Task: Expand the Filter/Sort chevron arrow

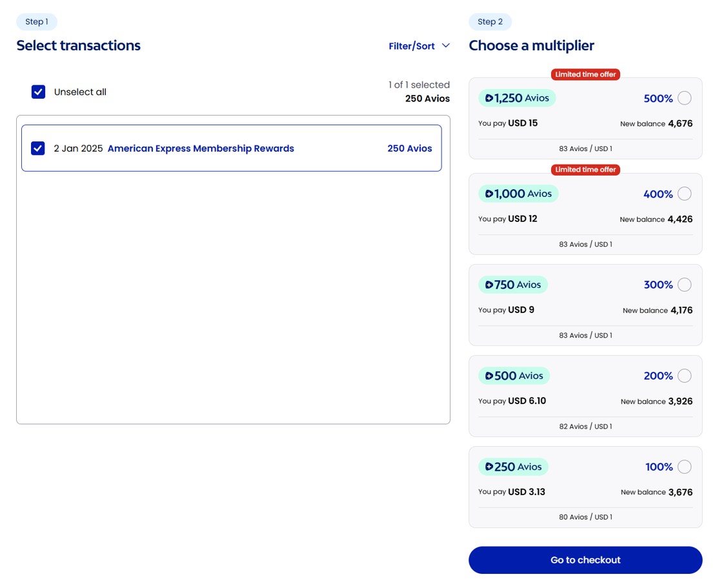Action: pyautogui.click(x=446, y=46)
